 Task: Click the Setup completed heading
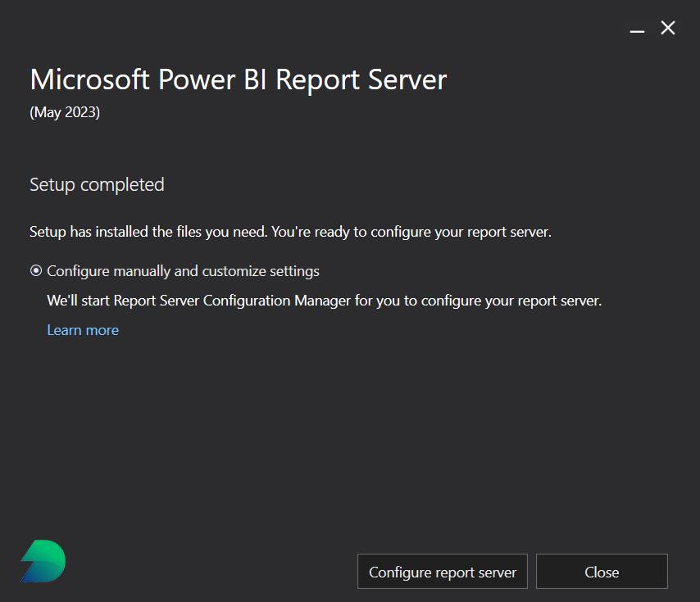[96, 184]
